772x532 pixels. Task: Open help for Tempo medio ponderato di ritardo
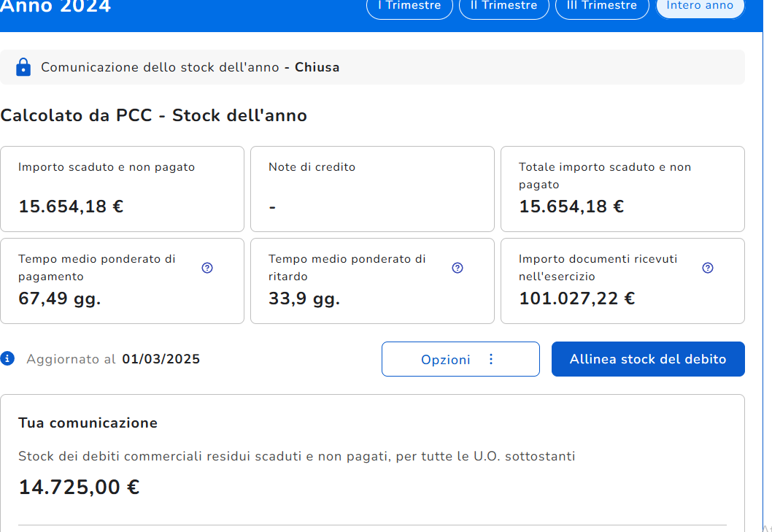[x=458, y=268]
